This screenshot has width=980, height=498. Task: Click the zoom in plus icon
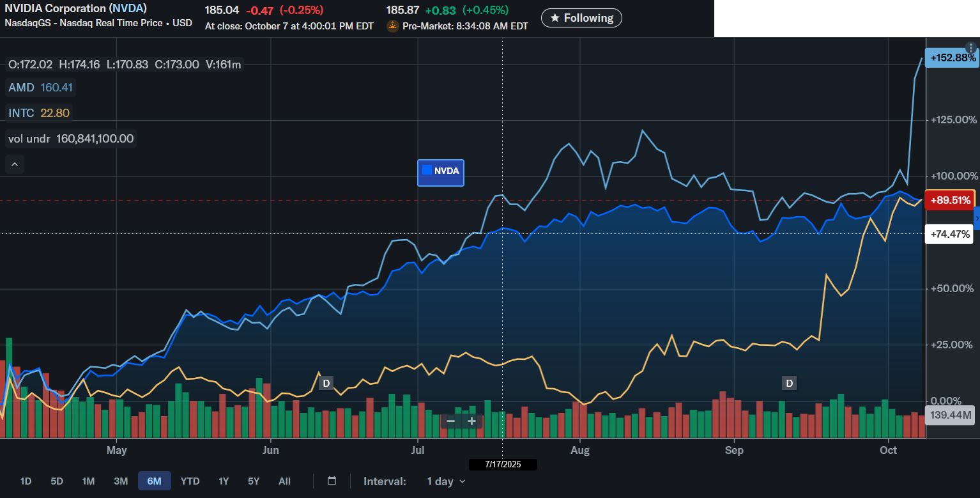click(x=471, y=421)
